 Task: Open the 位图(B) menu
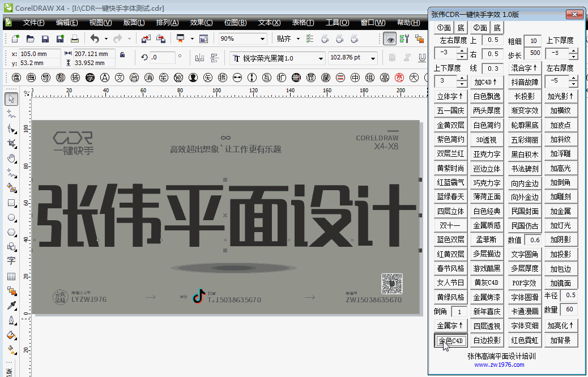coord(235,23)
